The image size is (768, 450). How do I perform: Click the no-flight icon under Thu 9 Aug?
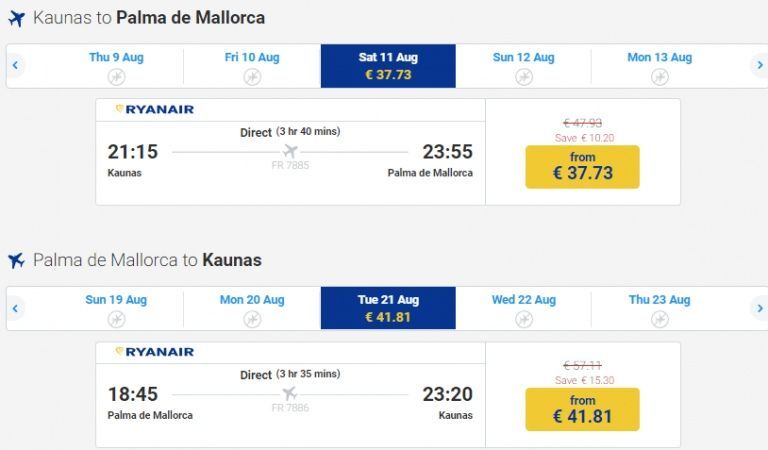(117, 77)
